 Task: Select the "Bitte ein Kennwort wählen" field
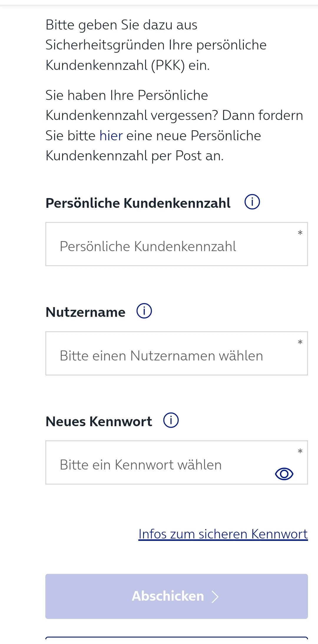(159, 465)
